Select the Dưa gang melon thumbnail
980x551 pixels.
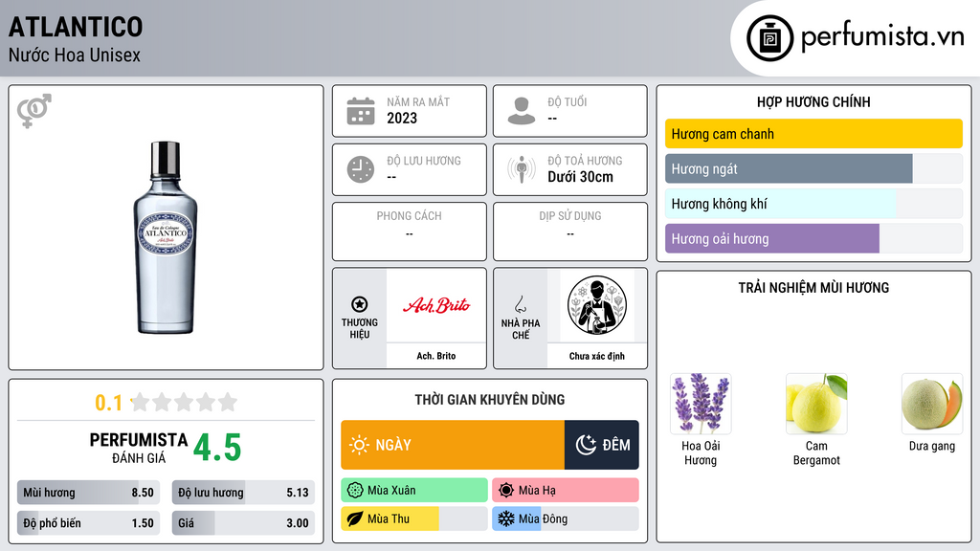(932, 404)
